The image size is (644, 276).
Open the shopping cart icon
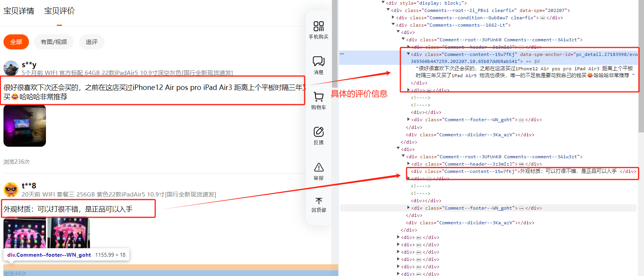tap(319, 97)
